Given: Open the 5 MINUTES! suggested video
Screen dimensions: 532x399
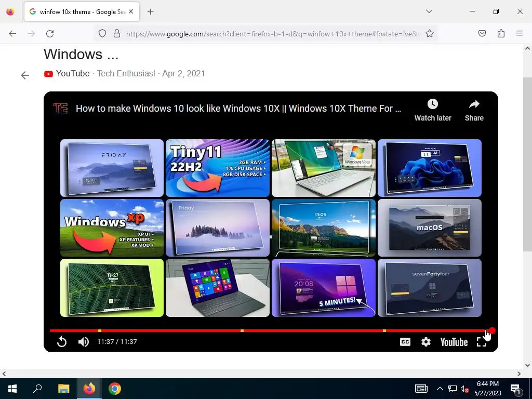Looking at the screenshot, I should coord(324,288).
